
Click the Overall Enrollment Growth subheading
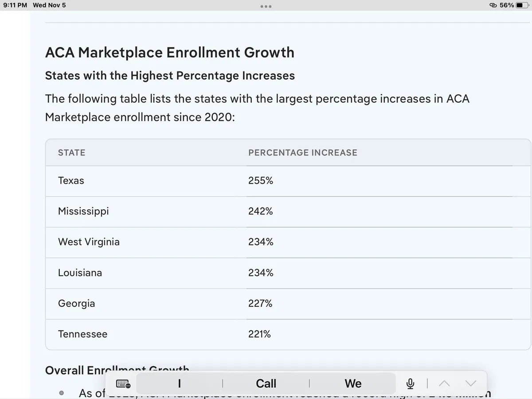(x=117, y=370)
